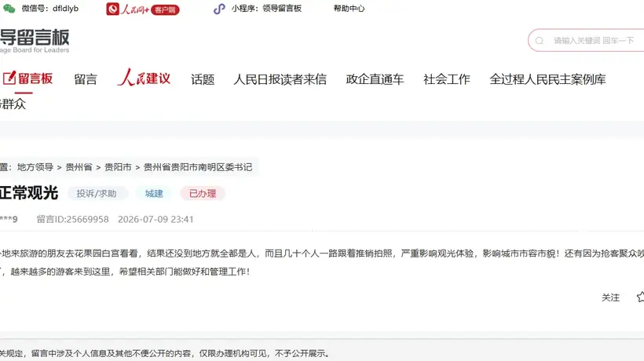Open 全过程人民民主案例库 tab
This screenshot has height=361, width=644.
tap(548, 79)
